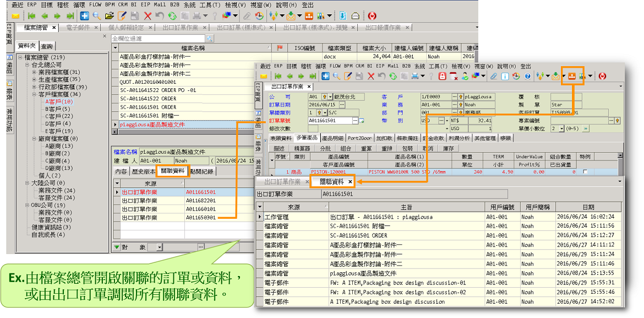The width and height of the screenshot is (644, 318).
Task: Click the 庫存 button
Action: click(x=449, y=148)
